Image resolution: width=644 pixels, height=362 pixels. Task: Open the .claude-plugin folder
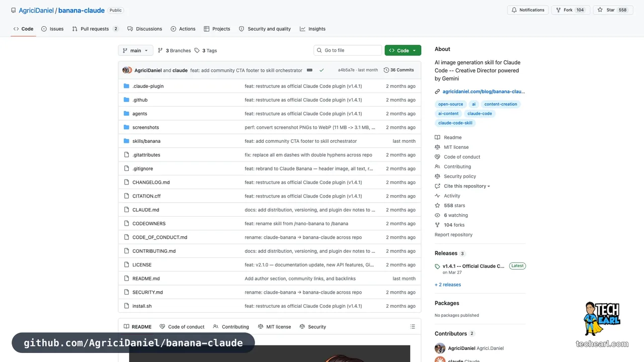tap(148, 86)
